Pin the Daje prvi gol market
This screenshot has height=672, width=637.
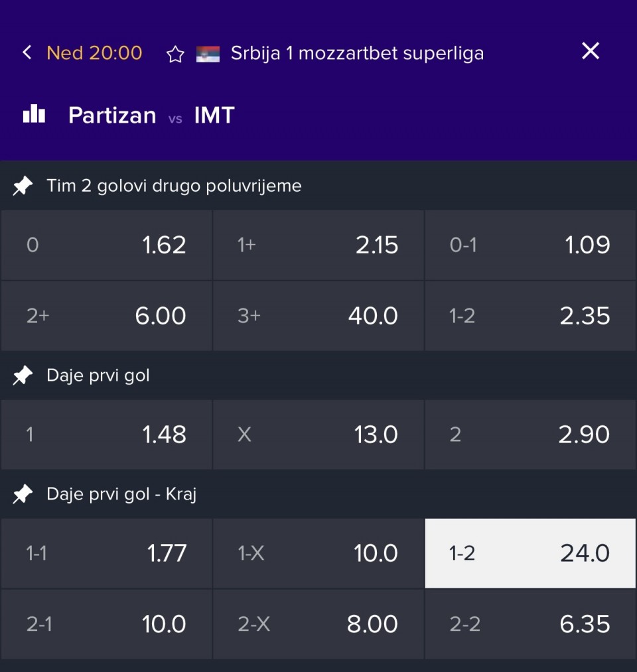coord(23,375)
